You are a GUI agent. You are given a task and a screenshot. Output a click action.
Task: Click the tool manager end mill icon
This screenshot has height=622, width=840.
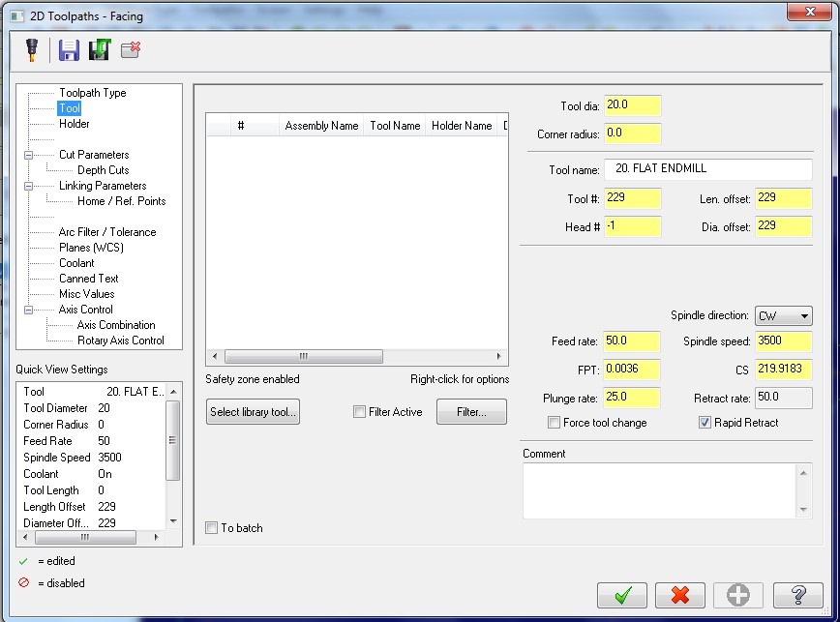coord(32,49)
